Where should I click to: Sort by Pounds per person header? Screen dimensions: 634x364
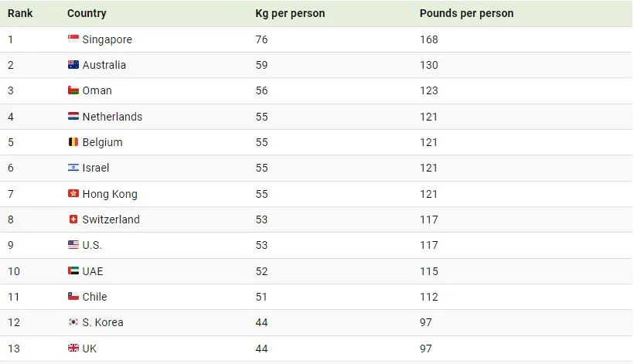[466, 13]
